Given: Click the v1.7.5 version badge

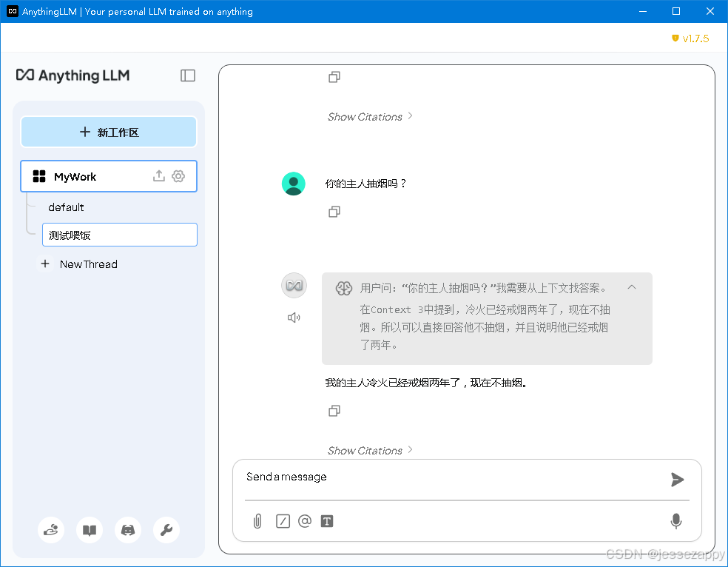Looking at the screenshot, I should point(690,38).
